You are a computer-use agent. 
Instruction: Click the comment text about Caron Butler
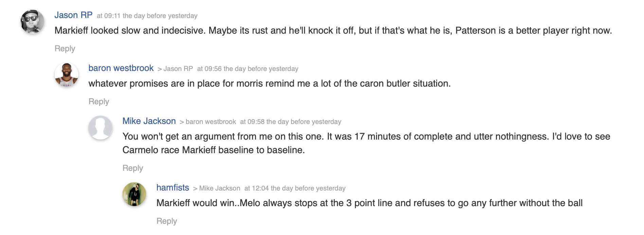tap(269, 84)
